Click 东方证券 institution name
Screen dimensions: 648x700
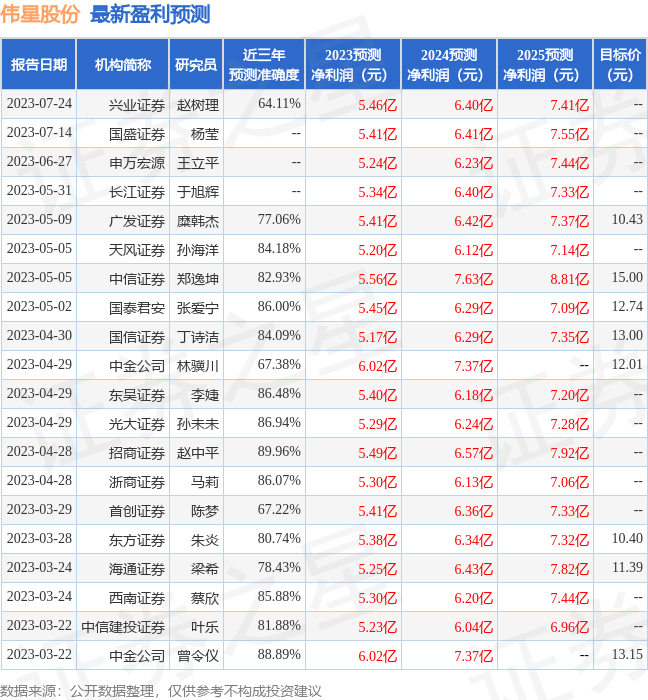137,541
